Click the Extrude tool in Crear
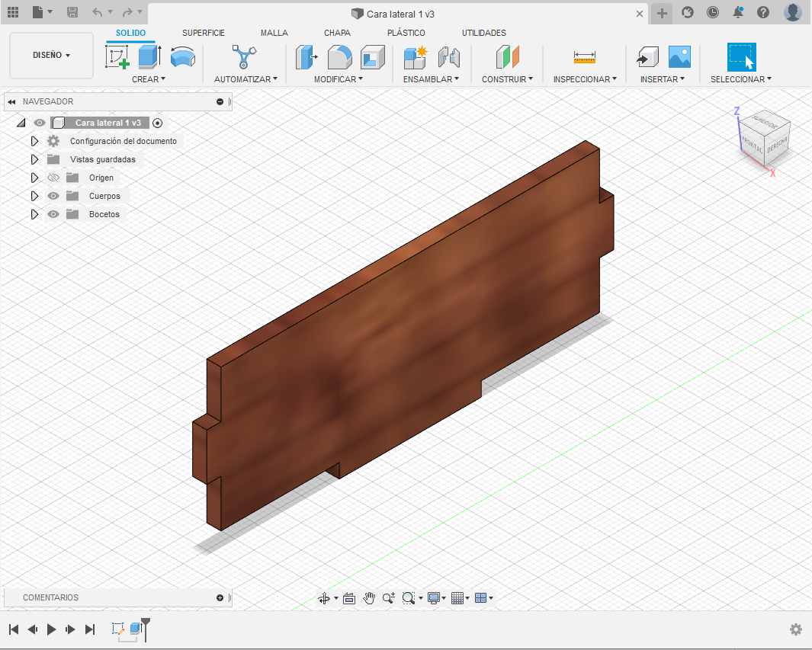The height and width of the screenshot is (650, 812). [149, 57]
